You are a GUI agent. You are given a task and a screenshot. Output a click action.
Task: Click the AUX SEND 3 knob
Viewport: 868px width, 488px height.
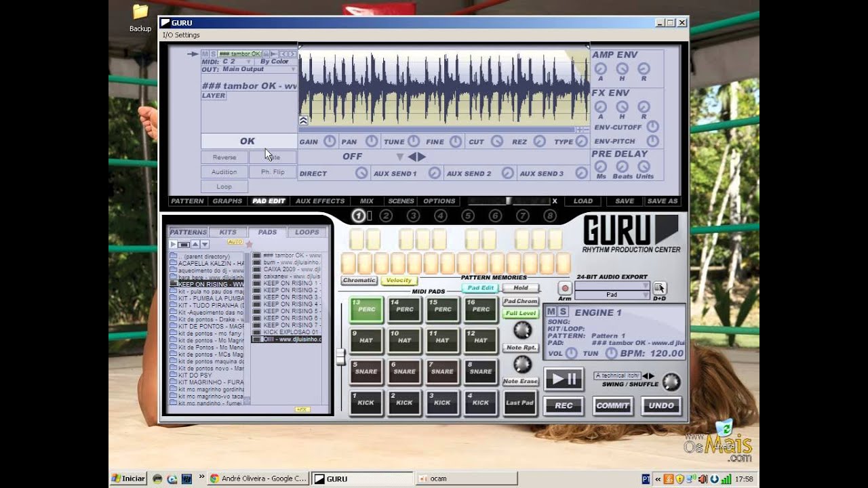tap(581, 174)
